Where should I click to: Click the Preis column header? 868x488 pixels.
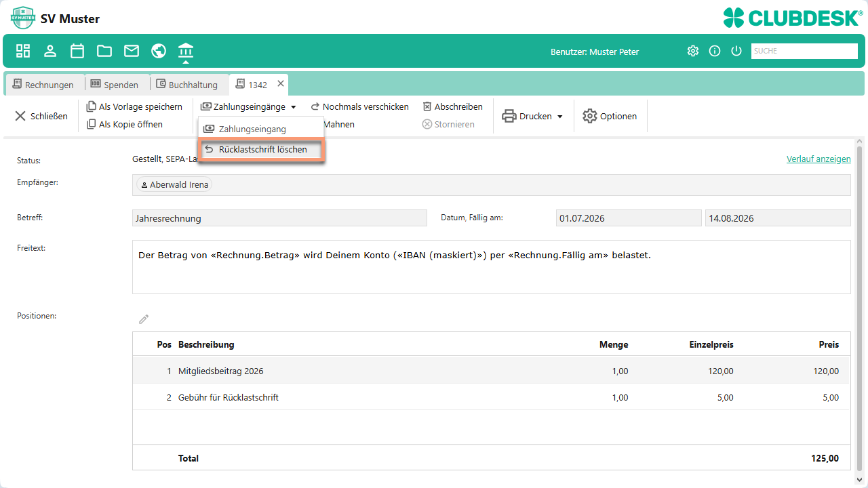point(829,344)
